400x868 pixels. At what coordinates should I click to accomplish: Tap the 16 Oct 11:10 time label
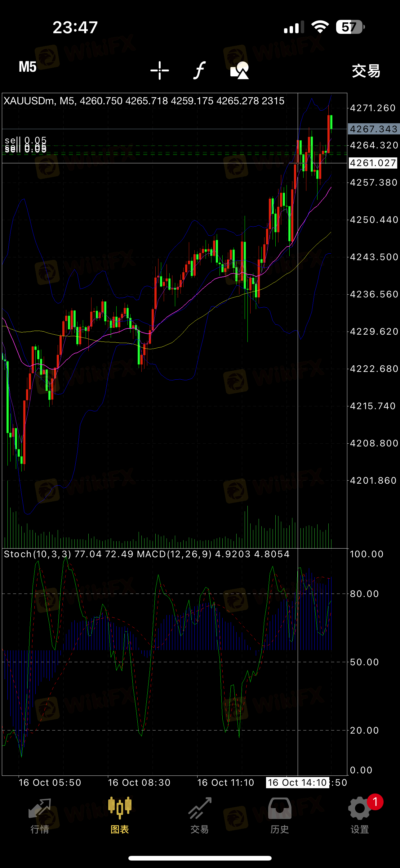[226, 782]
